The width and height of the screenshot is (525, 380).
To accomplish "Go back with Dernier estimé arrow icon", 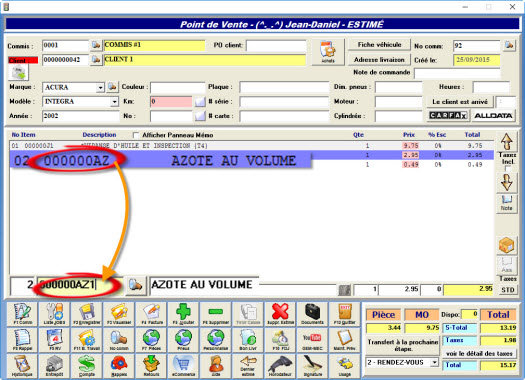I will point(248,366).
